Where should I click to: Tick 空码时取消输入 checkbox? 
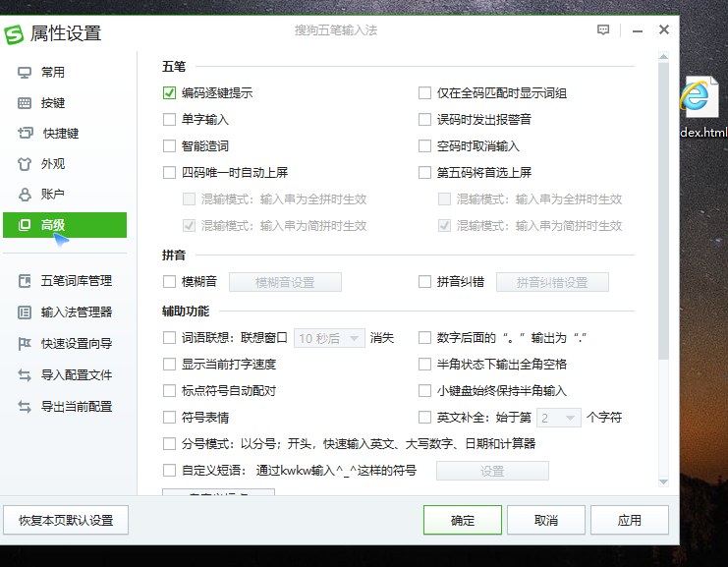pos(424,146)
